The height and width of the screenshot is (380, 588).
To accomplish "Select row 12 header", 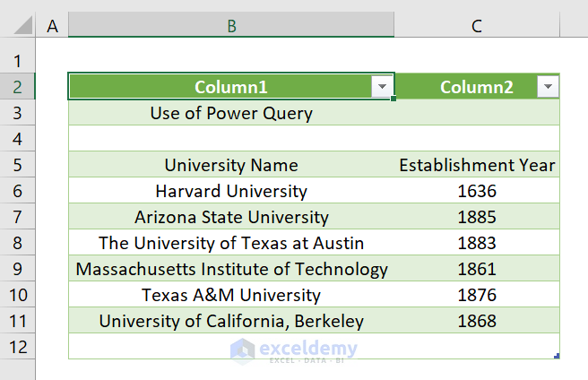I will pyautogui.click(x=17, y=346).
